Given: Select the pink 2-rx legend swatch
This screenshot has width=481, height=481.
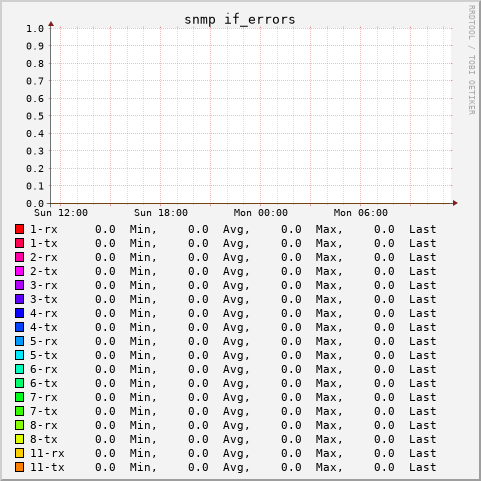Looking at the screenshot, I should pyautogui.click(x=19, y=257).
